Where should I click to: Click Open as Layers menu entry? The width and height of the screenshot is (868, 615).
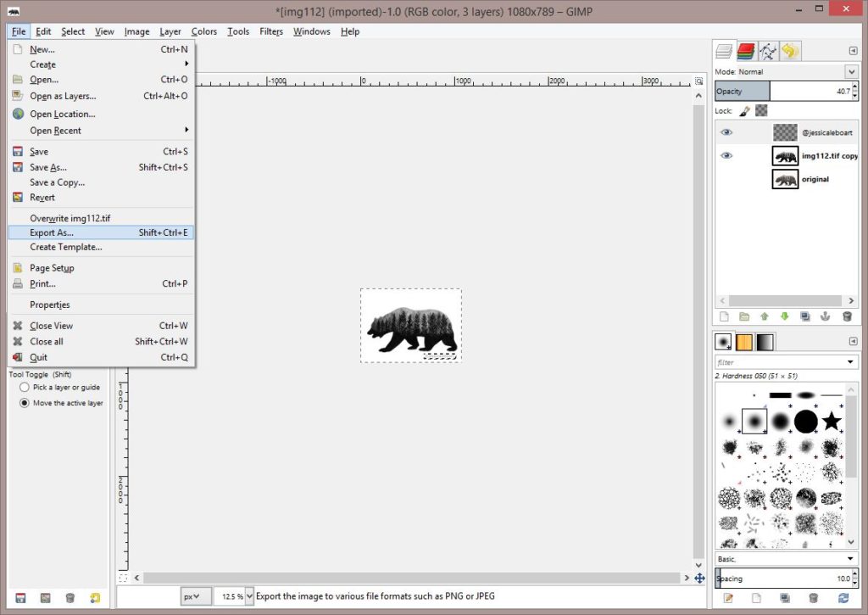coord(102,96)
